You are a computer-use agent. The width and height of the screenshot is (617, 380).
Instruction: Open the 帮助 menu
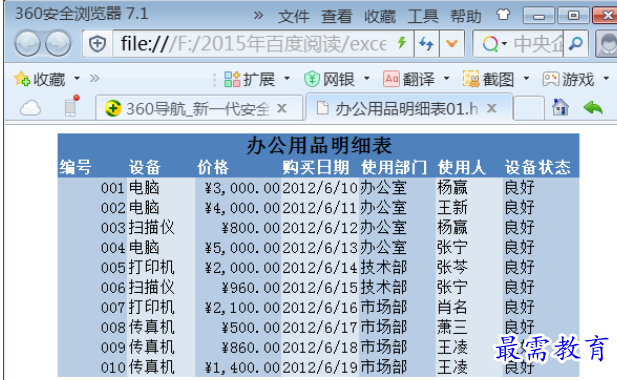(x=466, y=17)
